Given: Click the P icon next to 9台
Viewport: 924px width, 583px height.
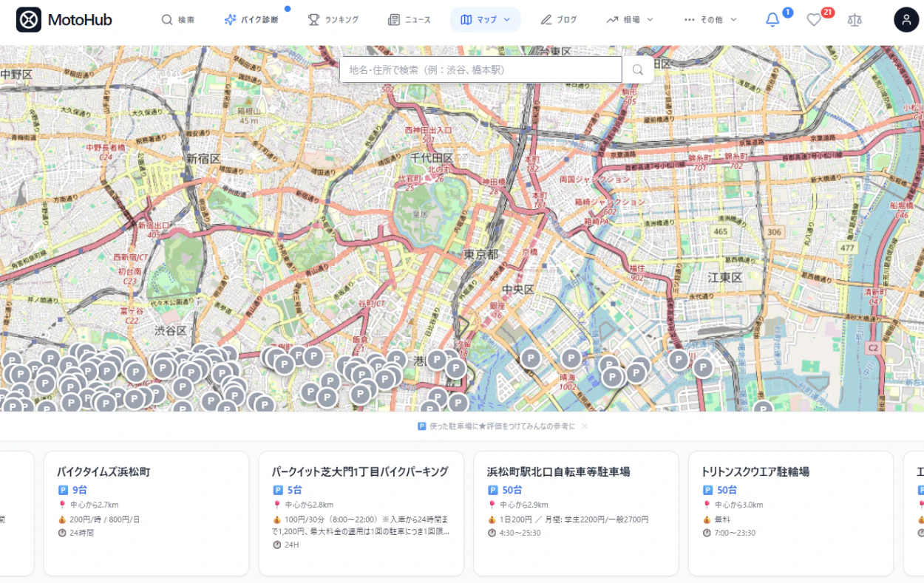Looking at the screenshot, I should pos(63,490).
